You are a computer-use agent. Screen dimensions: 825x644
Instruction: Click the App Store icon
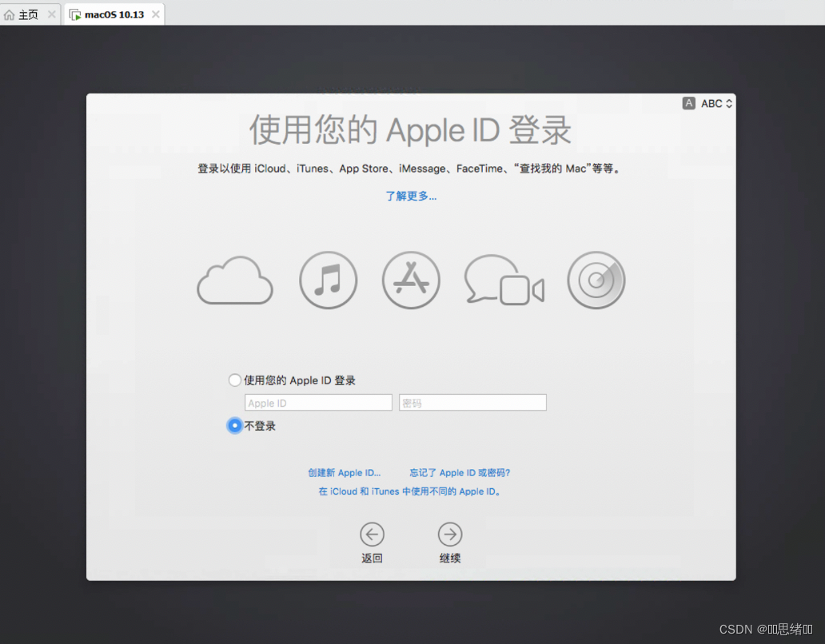click(x=411, y=280)
